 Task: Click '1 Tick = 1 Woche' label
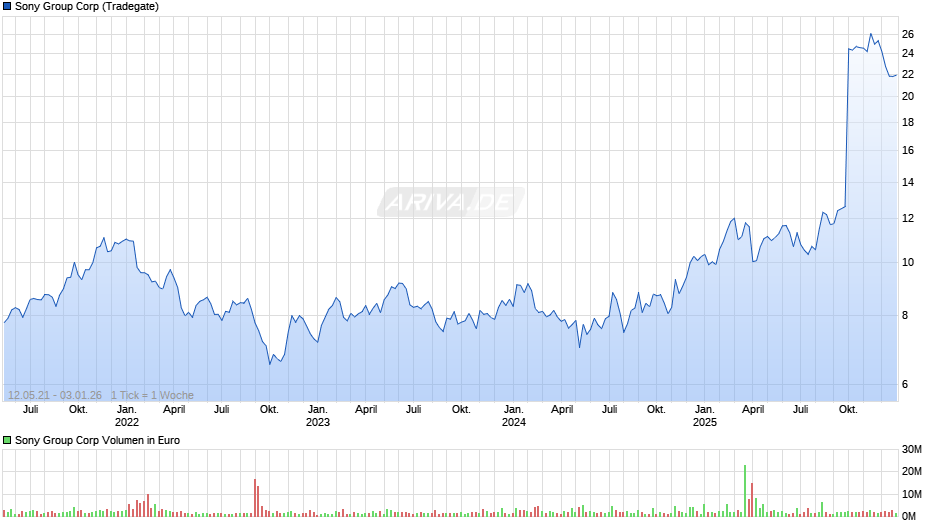152,395
